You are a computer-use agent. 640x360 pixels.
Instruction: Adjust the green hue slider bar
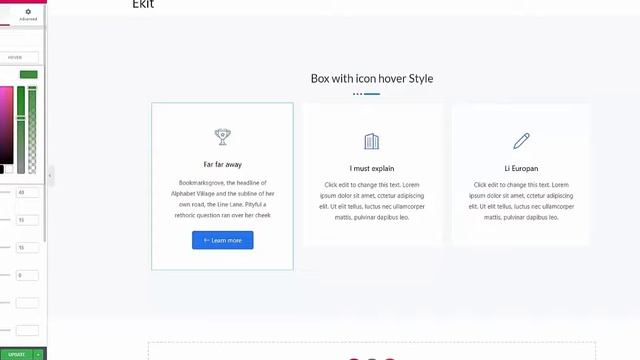(x=21, y=129)
